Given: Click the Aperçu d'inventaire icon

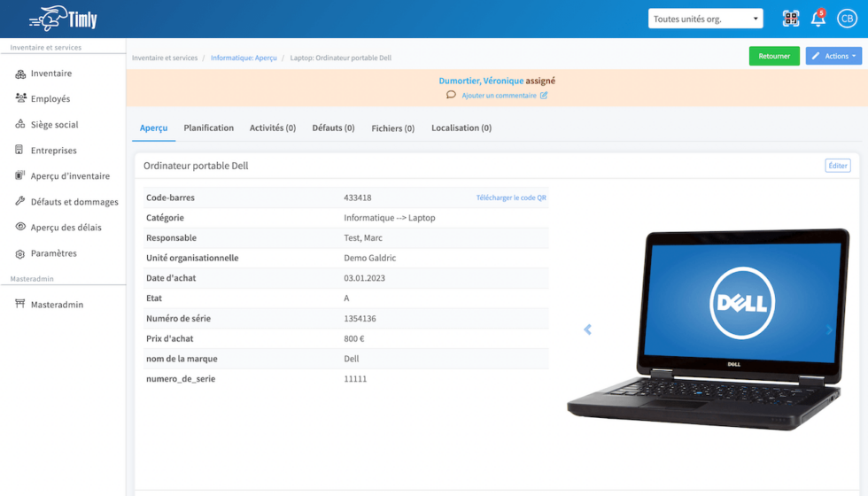Looking at the screenshot, I should [19, 175].
